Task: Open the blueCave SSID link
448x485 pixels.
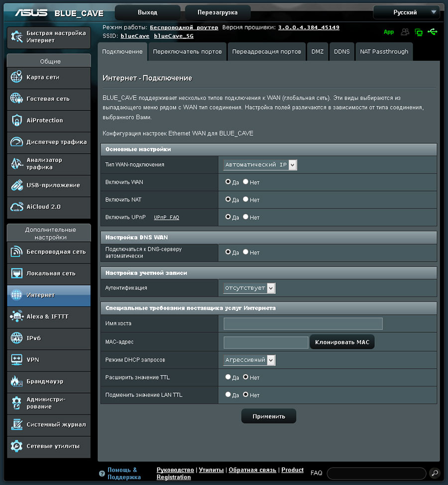Action: 135,36
